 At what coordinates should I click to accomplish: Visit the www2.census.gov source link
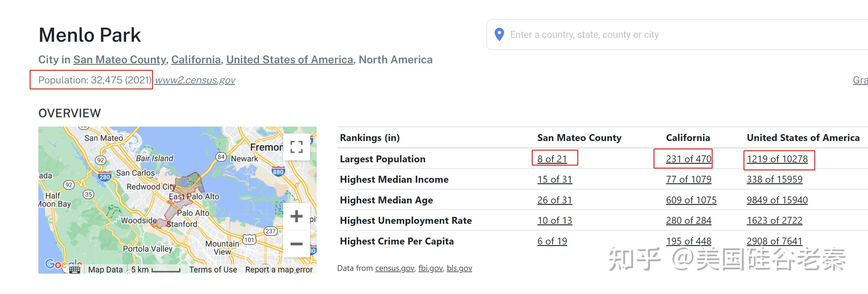[195, 80]
